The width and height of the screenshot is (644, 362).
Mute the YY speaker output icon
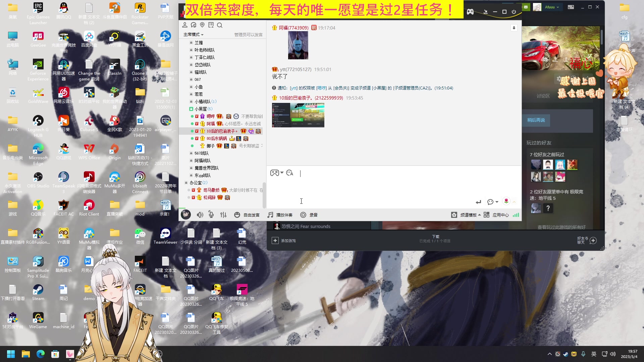click(x=200, y=215)
